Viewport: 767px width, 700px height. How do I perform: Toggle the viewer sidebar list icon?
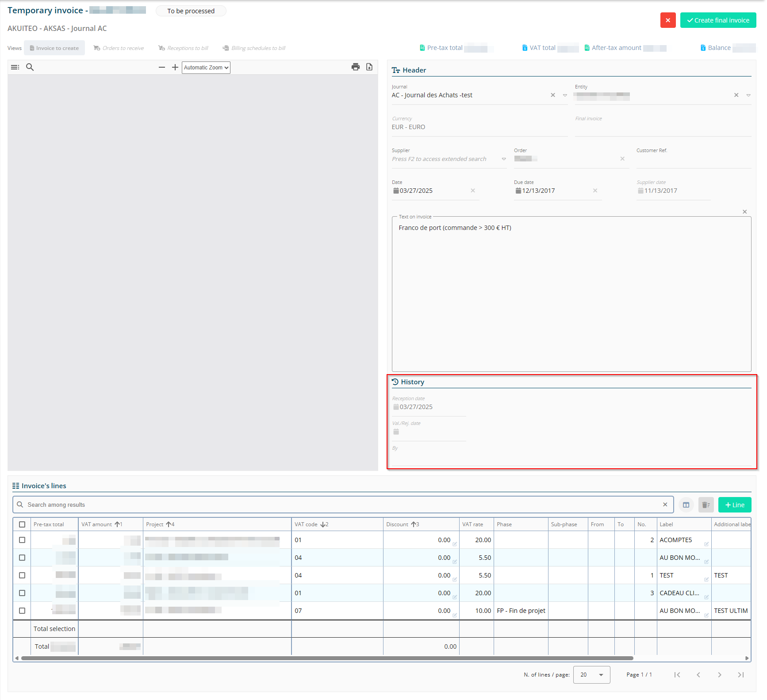click(x=15, y=67)
